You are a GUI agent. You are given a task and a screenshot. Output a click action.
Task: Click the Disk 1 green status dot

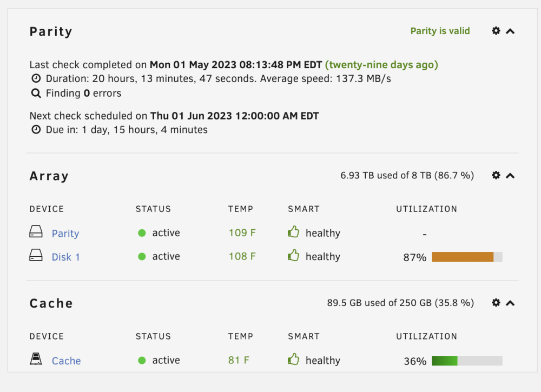(142, 256)
